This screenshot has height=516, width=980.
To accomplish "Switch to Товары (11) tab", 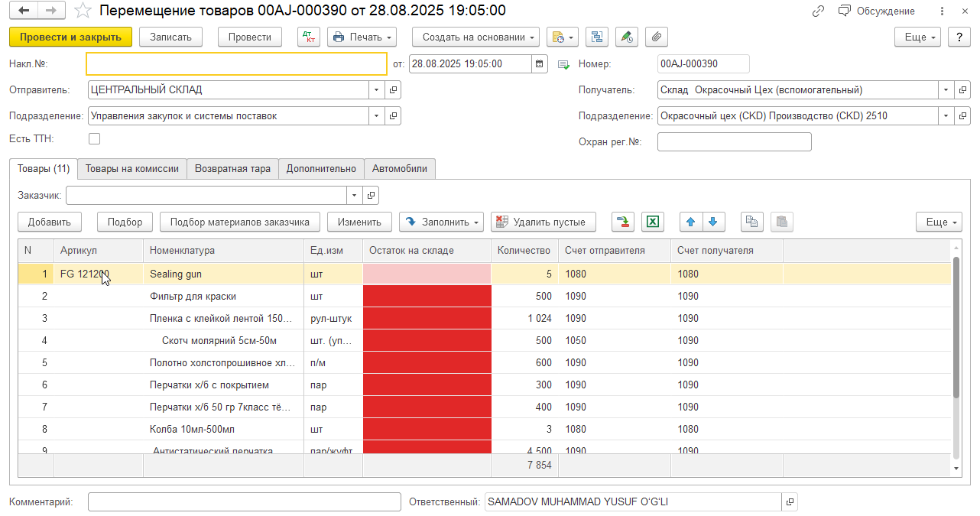I will click(44, 168).
